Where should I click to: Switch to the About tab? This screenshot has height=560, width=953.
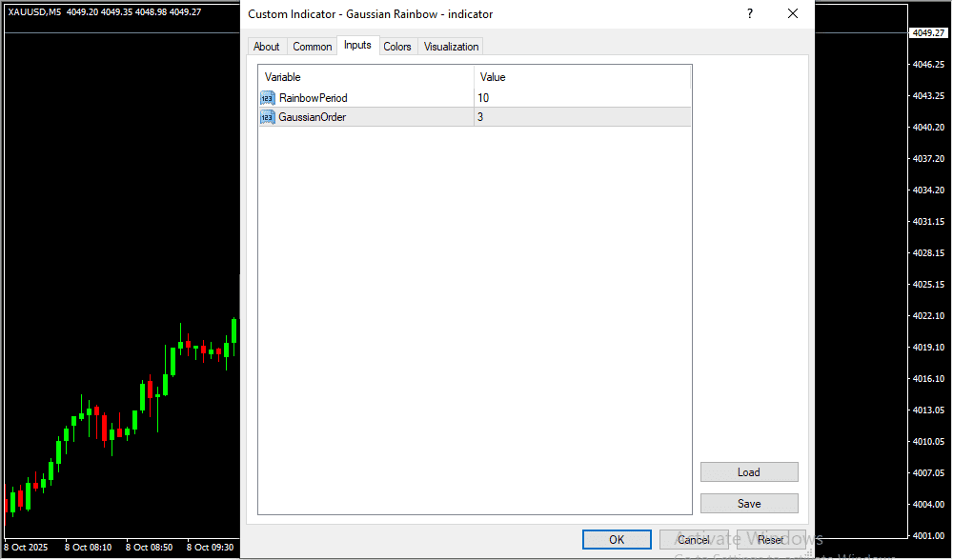tap(267, 47)
